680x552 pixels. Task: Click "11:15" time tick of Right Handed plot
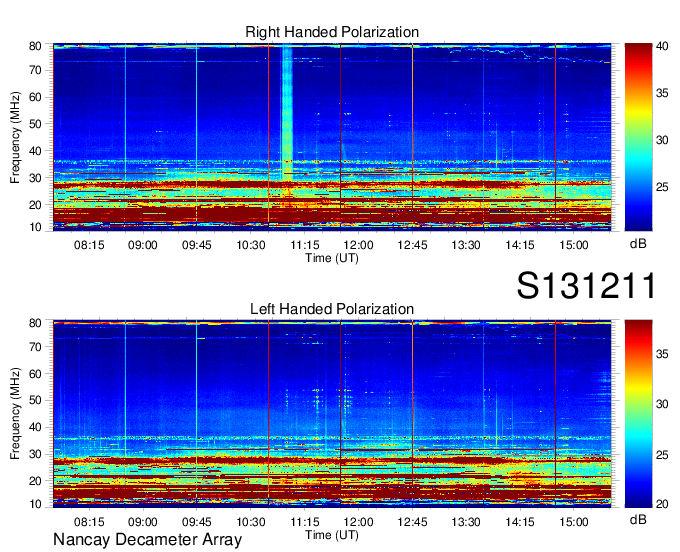(x=305, y=245)
